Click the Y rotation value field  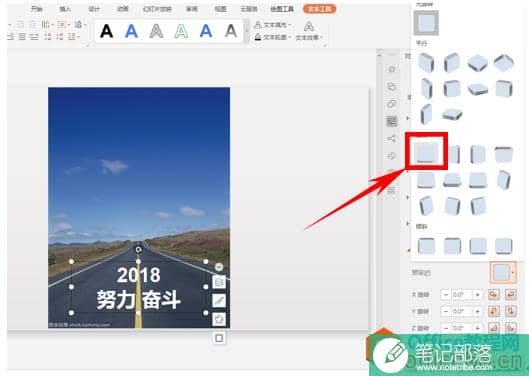(462, 311)
